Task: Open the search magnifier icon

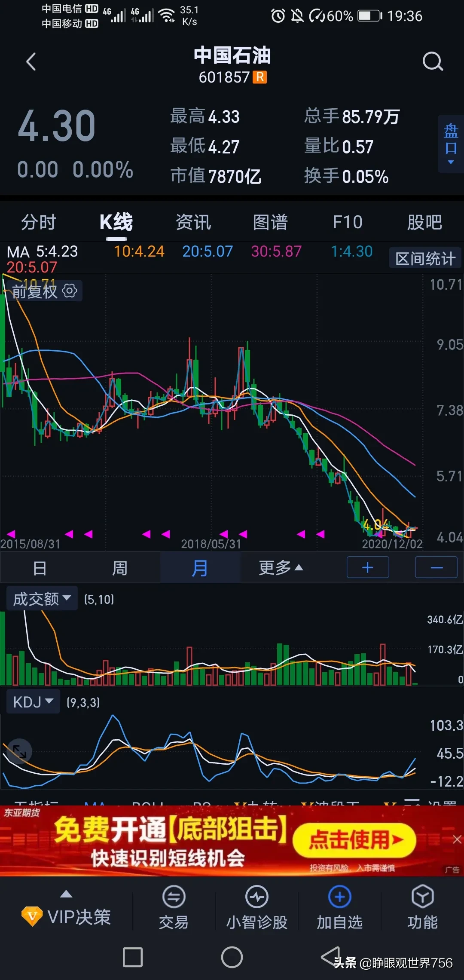Action: (433, 61)
